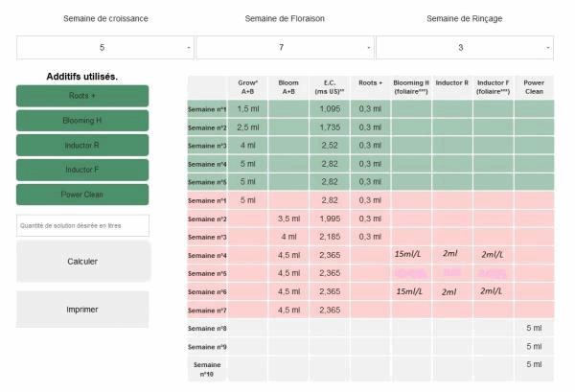The width and height of the screenshot is (575, 392).
Task: Select the Inductor R column header
Action: (452, 87)
